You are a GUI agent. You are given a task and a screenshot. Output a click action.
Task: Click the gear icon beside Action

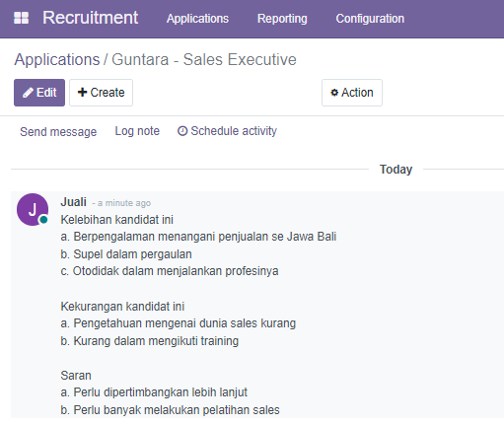click(x=334, y=93)
